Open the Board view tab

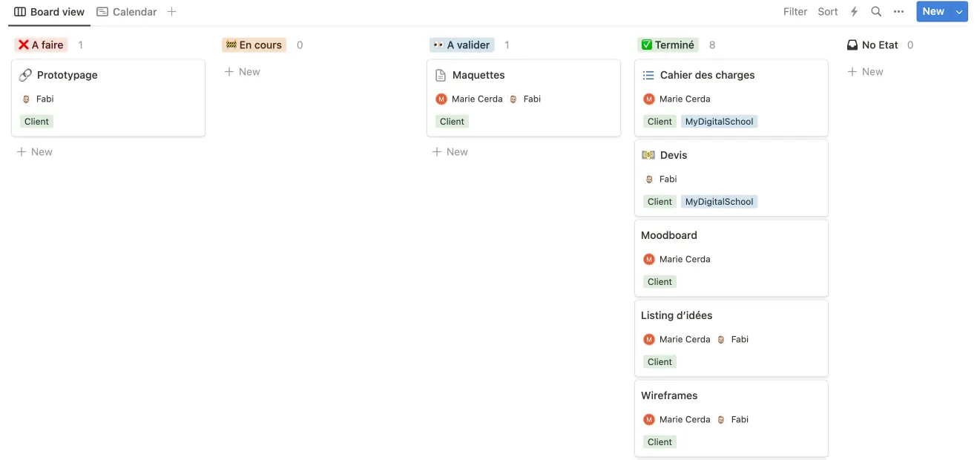pos(49,12)
